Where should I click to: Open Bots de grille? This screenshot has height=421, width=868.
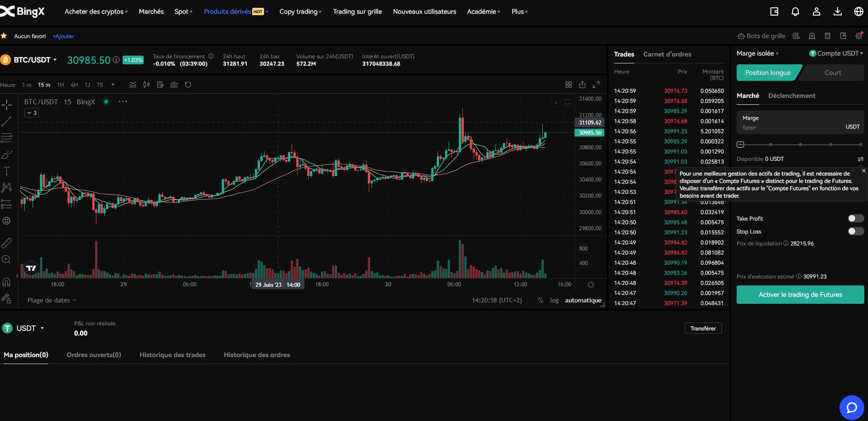tap(761, 36)
